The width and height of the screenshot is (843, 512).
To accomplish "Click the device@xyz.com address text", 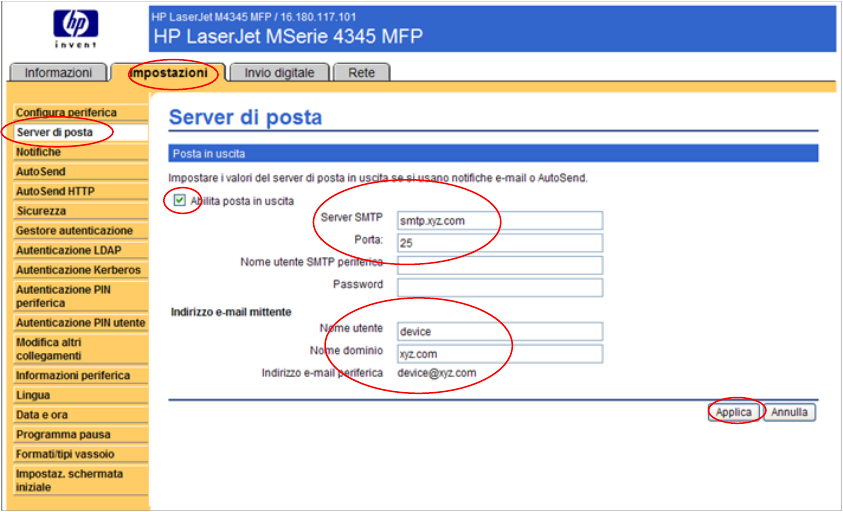I will point(437,373).
